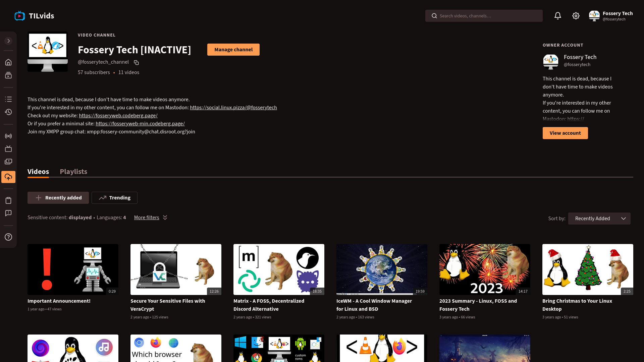Click the orange upload cloud button

(8, 177)
